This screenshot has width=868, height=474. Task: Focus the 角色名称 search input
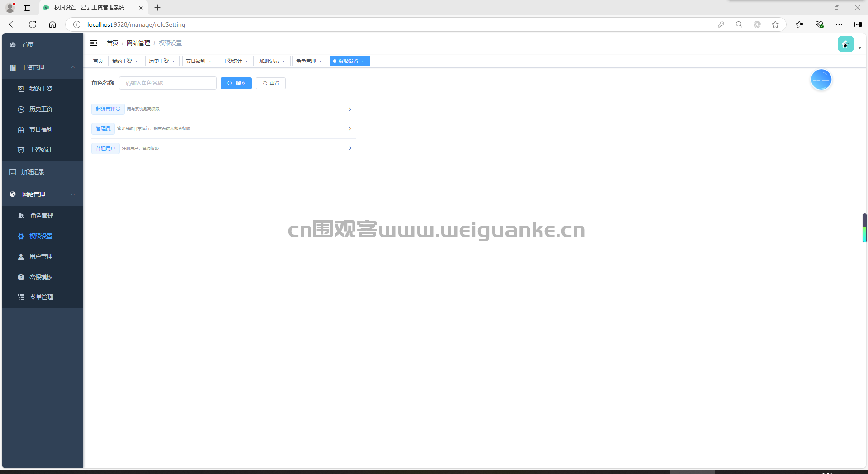point(168,83)
